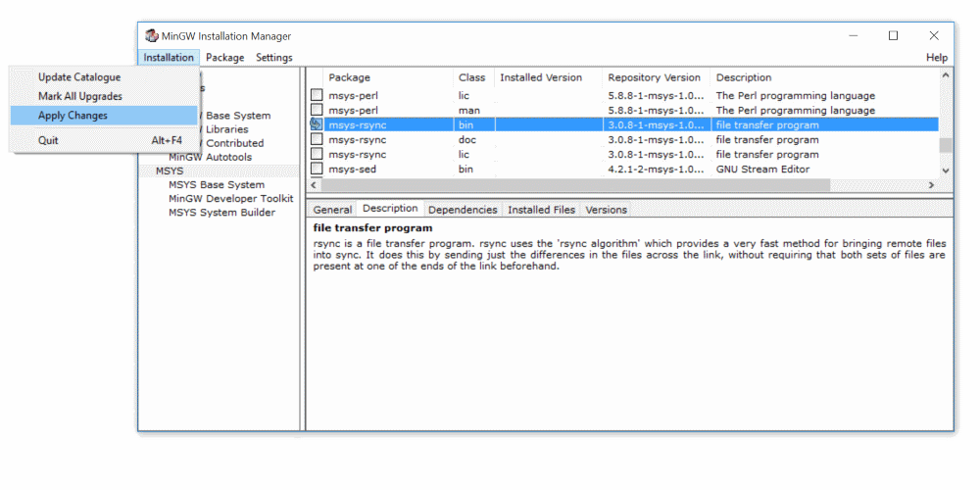Select MSYS System Builder in tree

[x=221, y=213]
